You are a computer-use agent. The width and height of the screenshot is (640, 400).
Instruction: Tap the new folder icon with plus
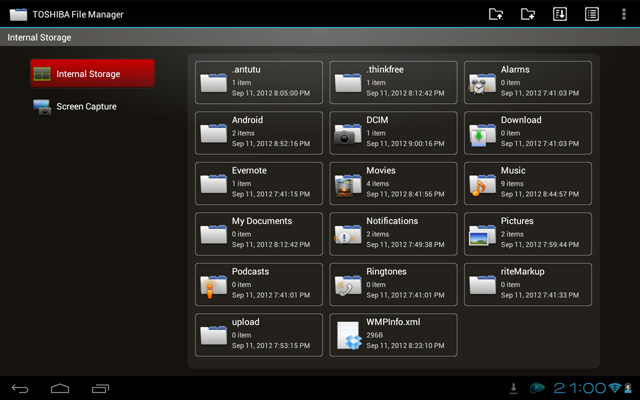click(528, 14)
